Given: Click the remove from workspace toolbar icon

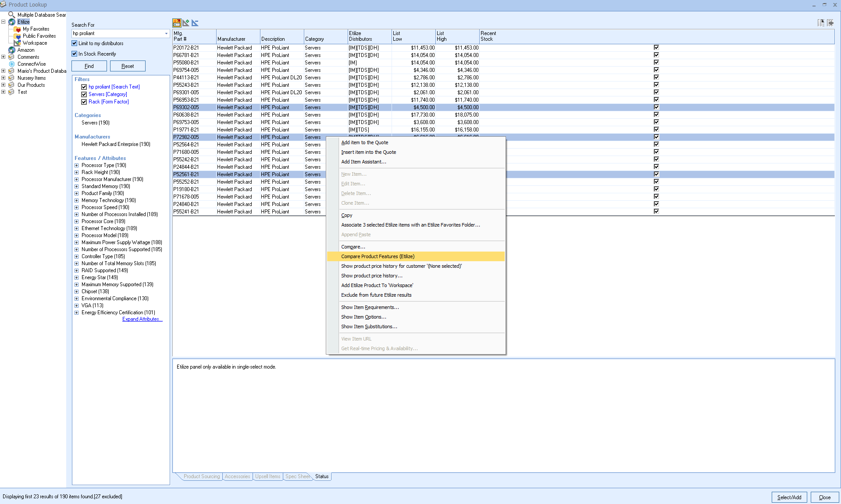Looking at the screenshot, I should (x=195, y=23).
